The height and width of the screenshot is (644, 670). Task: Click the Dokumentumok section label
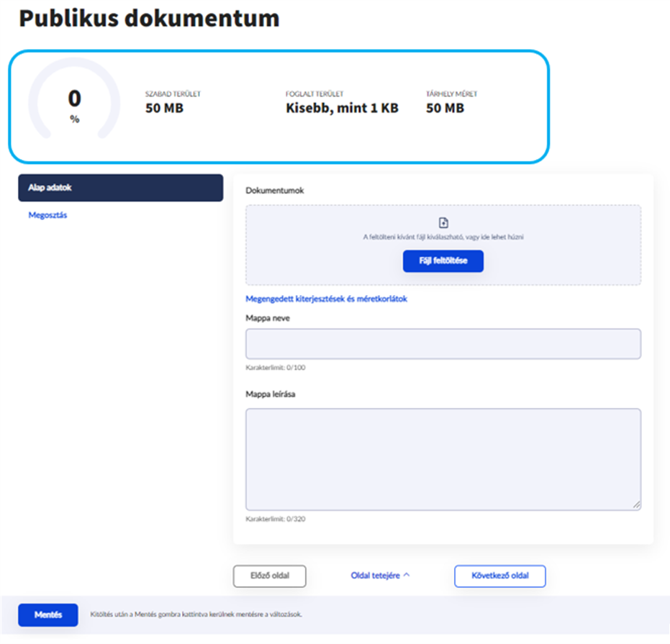pos(275,191)
